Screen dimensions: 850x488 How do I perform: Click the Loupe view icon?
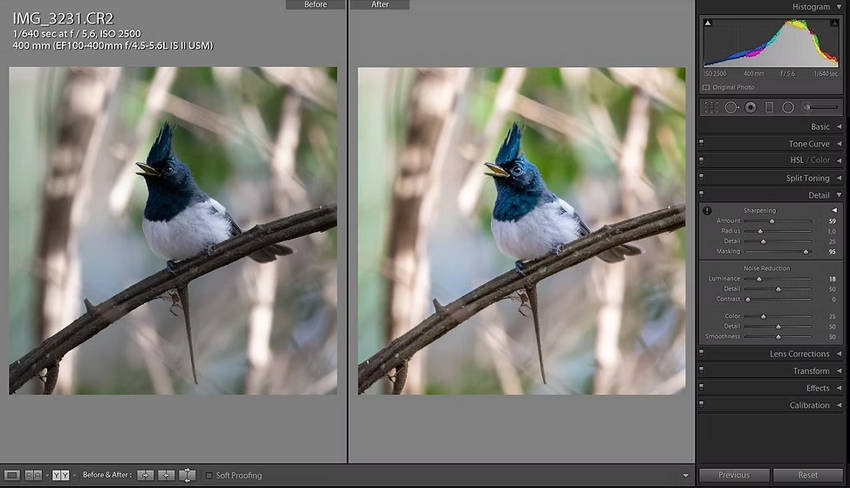point(12,476)
